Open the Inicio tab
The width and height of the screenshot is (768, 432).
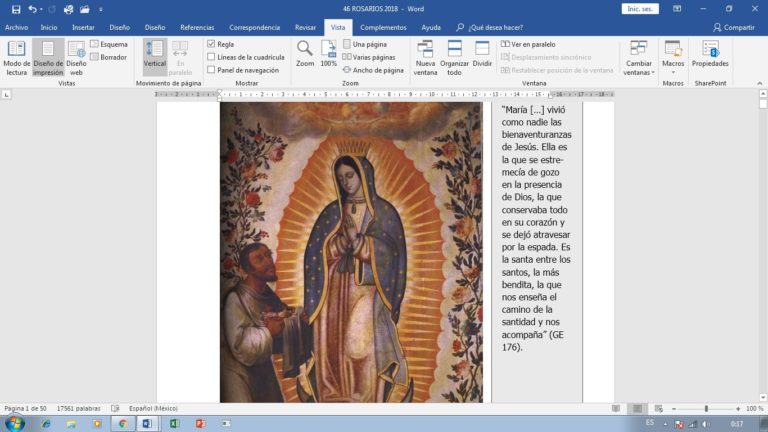click(x=48, y=27)
